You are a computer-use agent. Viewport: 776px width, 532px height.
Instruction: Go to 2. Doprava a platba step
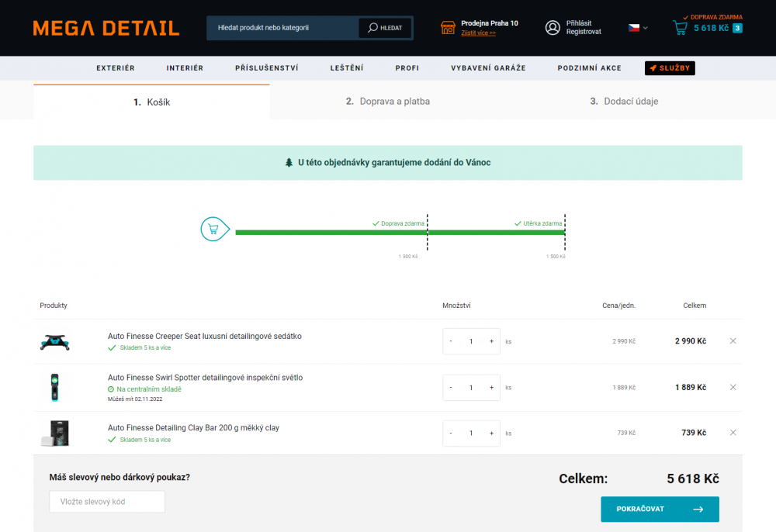coord(387,102)
